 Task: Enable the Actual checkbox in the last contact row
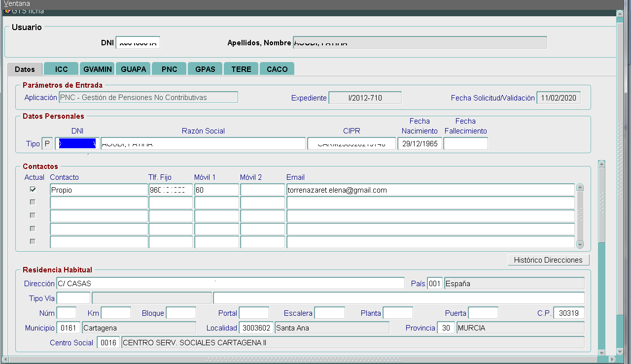33,241
